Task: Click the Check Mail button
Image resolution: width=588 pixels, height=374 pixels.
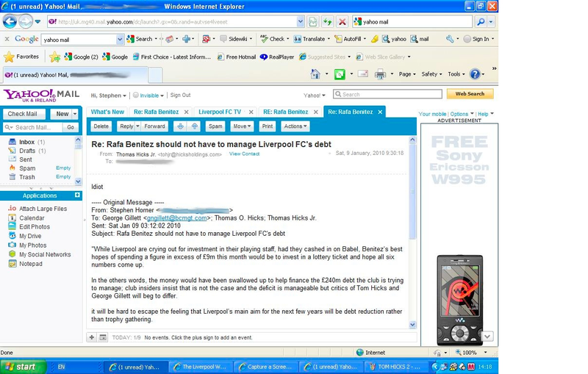Action: click(23, 114)
